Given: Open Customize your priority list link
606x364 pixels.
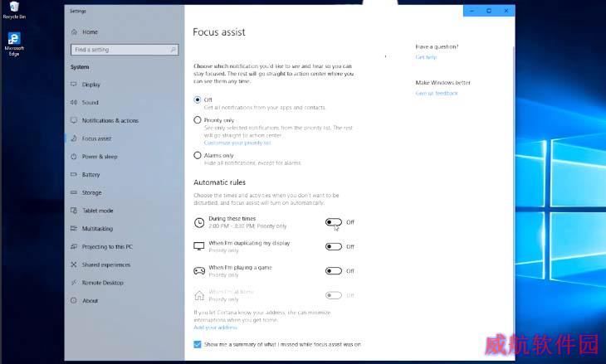Looking at the screenshot, I should [x=237, y=143].
